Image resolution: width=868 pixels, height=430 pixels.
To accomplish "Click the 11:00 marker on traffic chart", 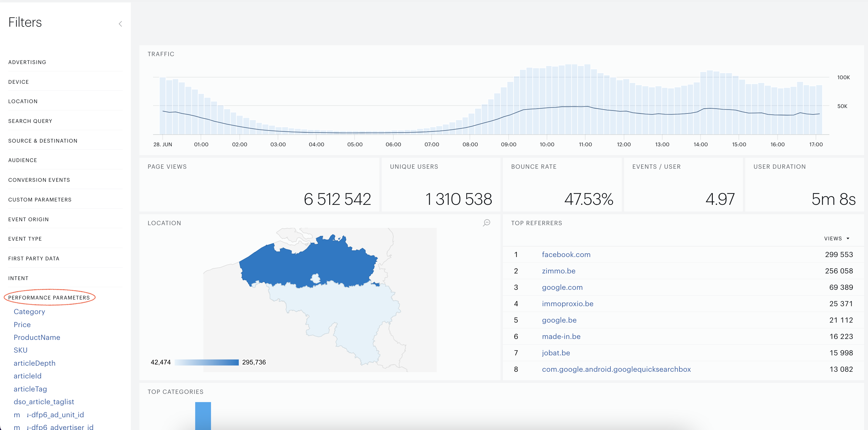I will [x=585, y=144].
